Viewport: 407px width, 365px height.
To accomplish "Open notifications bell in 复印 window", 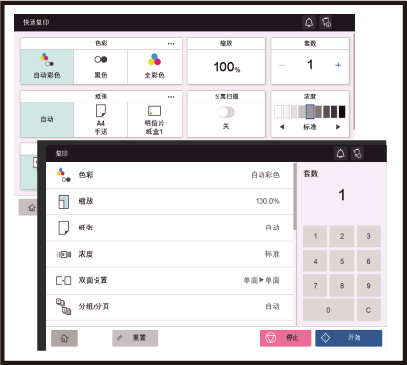I will (340, 153).
